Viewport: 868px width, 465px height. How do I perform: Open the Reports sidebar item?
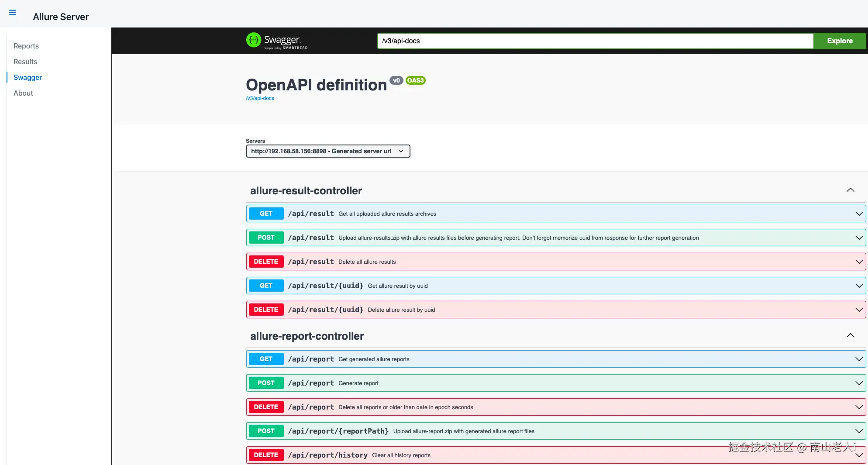[x=26, y=46]
